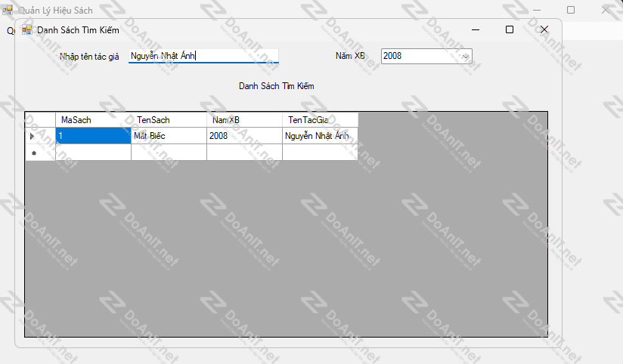Close the Danh Sách Tìm Kiếm dialog
Image resolution: width=623 pixels, height=364 pixels.
click(x=544, y=29)
